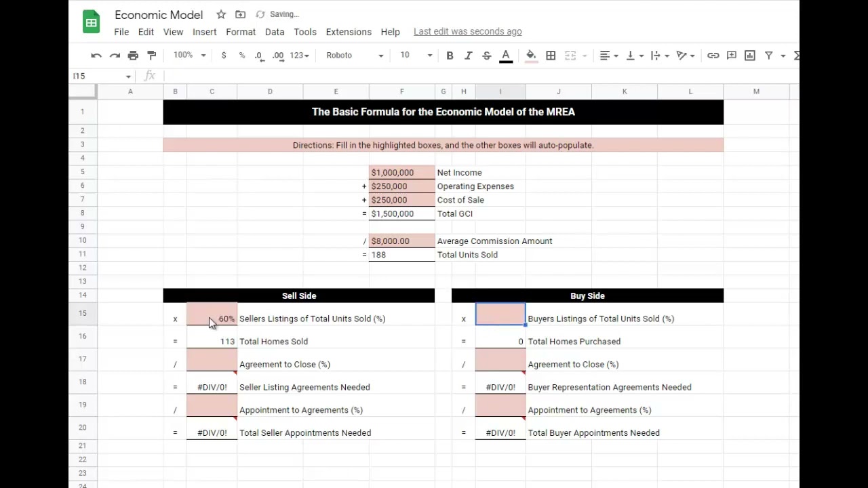Open vertical align options
Image resolution: width=868 pixels, height=488 pixels.
[x=634, y=56]
